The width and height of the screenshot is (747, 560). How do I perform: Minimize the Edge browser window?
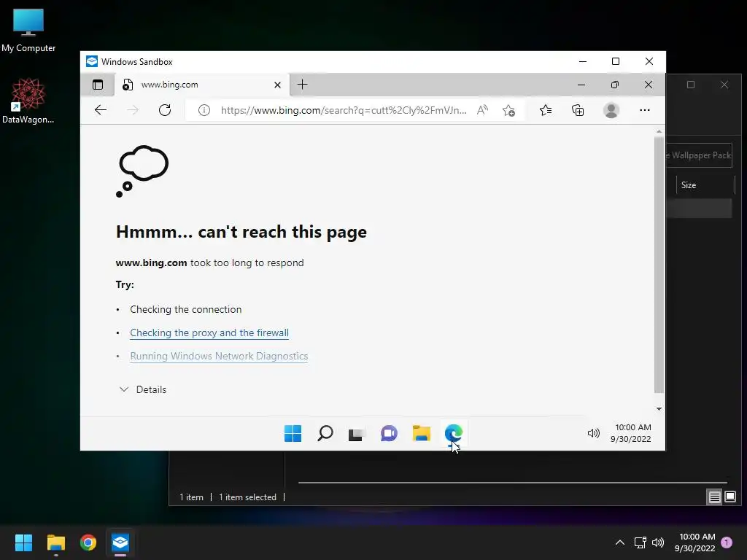[x=581, y=85]
